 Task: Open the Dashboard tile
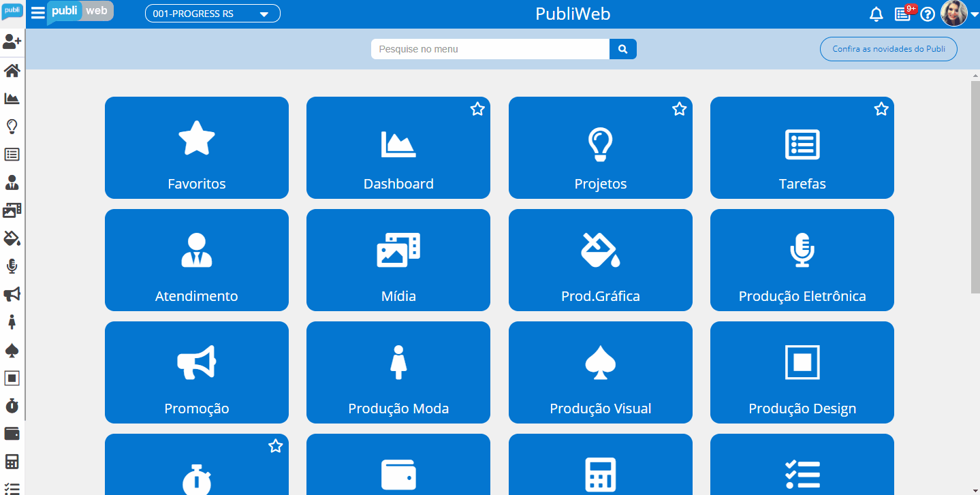click(398, 148)
